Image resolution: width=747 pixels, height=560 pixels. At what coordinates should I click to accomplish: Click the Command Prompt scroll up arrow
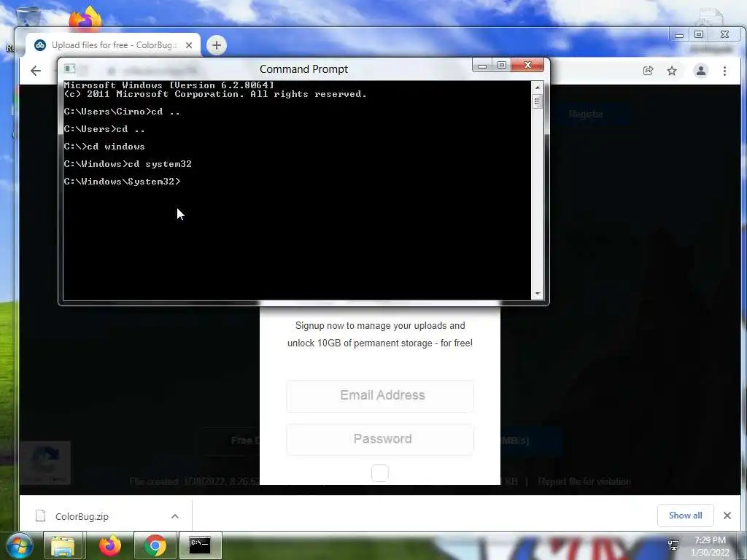(538, 87)
